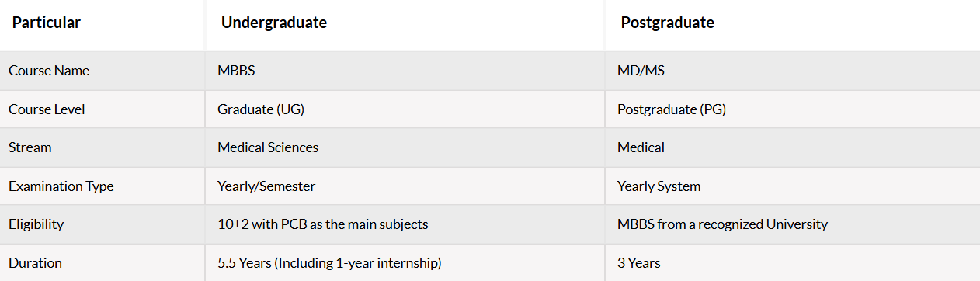Click the MD/MS cell

pos(641,71)
